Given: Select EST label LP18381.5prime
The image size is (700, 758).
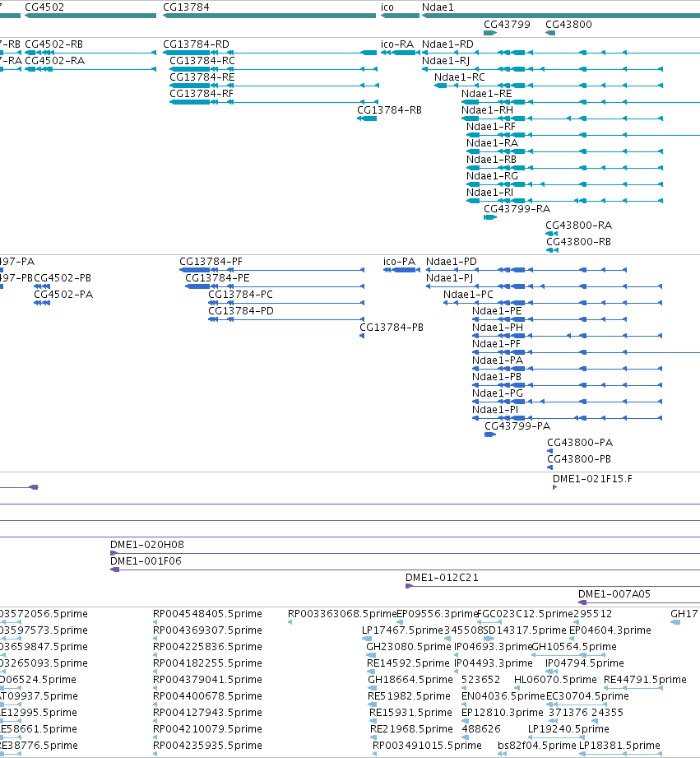Looking at the screenshot, I should coord(619,745).
